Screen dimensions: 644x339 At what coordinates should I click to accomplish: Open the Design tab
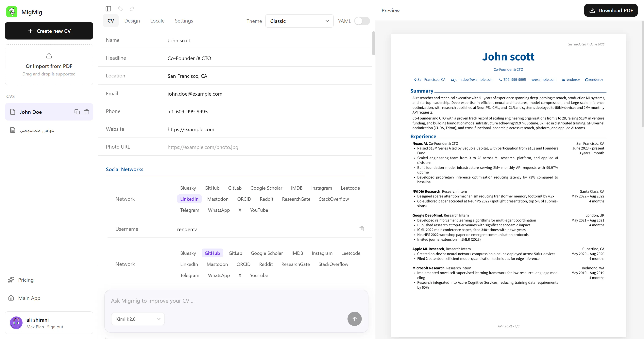click(x=132, y=21)
